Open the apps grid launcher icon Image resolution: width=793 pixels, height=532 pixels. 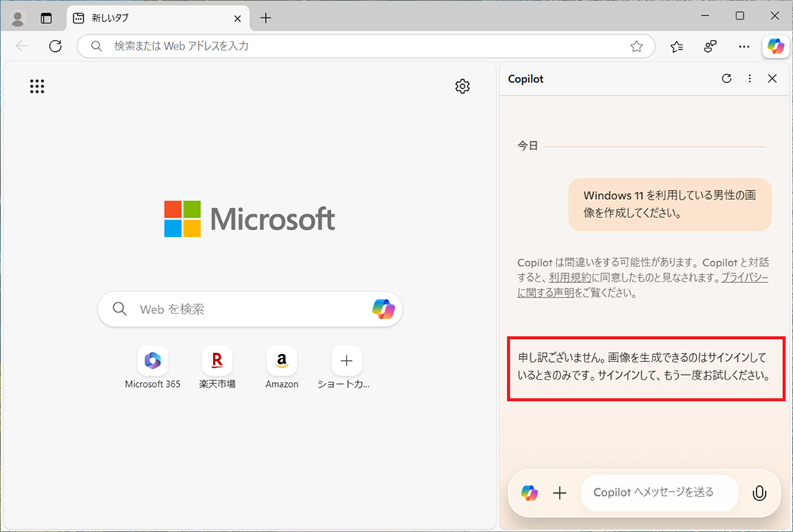pyautogui.click(x=37, y=86)
